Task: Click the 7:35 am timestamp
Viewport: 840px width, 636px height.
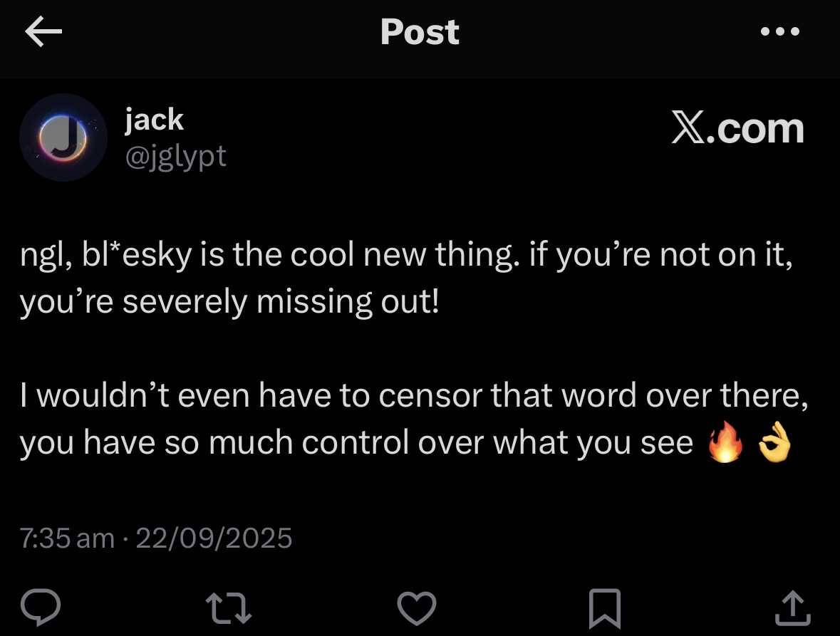Action: pos(67,538)
